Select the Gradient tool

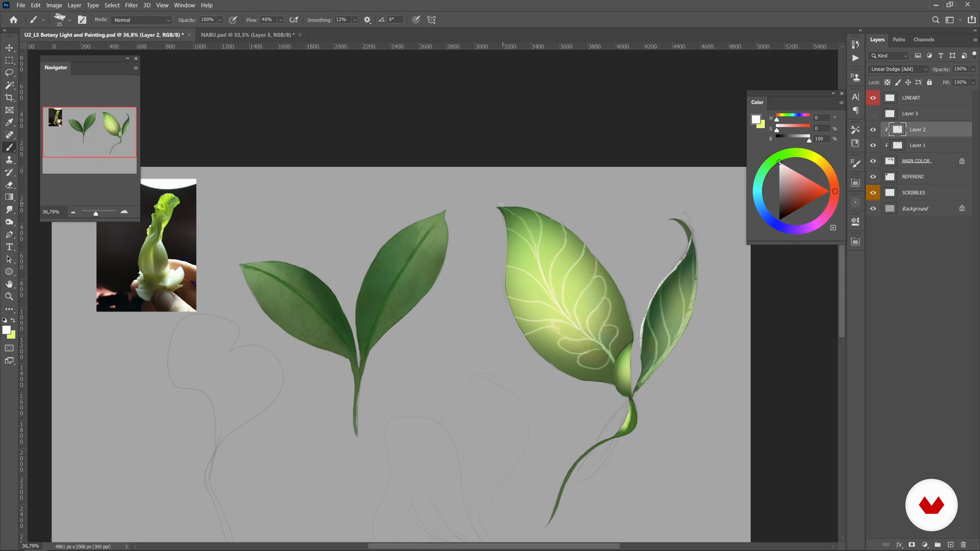click(x=9, y=197)
